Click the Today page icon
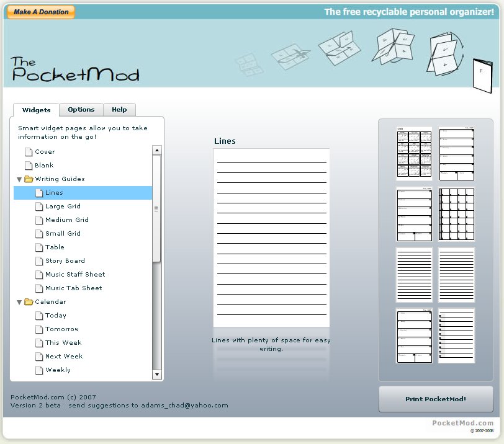This screenshot has width=504, height=444. [x=39, y=316]
